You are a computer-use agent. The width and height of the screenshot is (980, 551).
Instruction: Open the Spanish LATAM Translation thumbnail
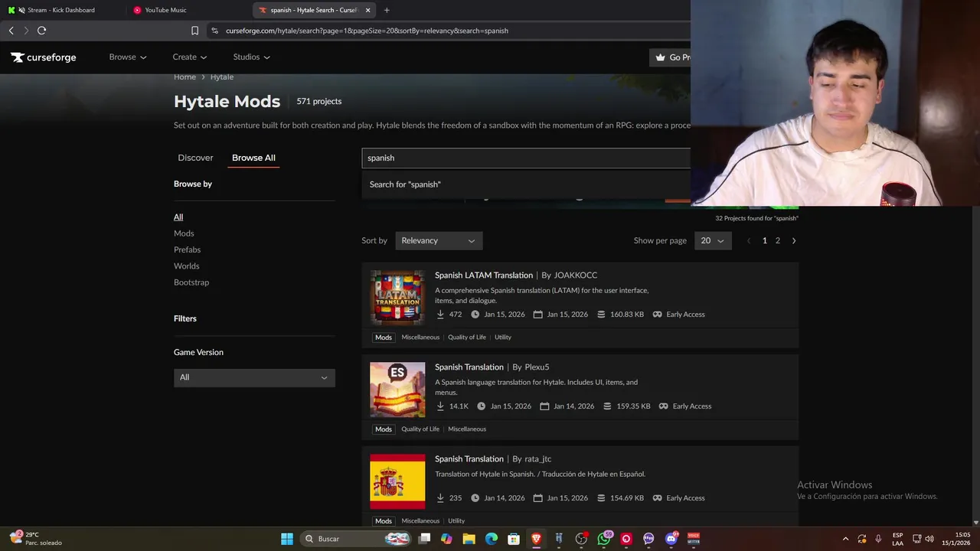(x=397, y=298)
